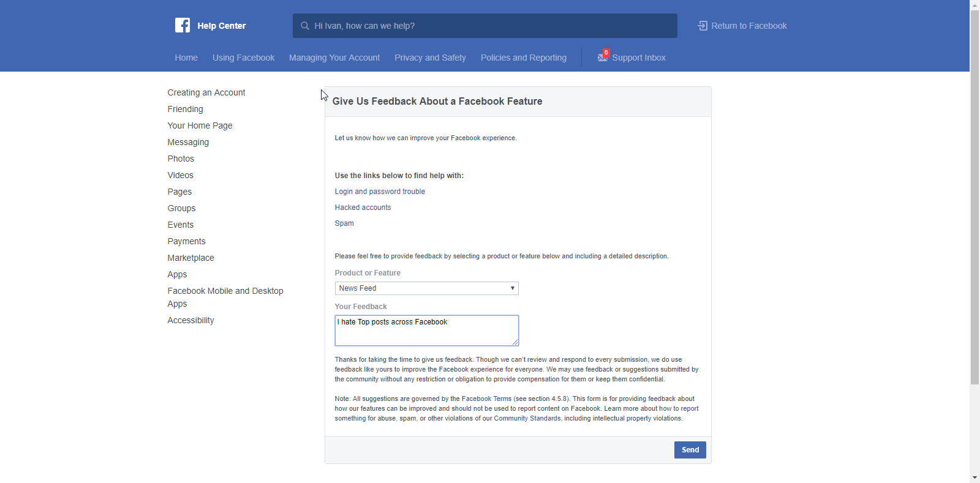The image size is (980, 483).
Task: Open the Hacked accounts link
Action: 363,208
